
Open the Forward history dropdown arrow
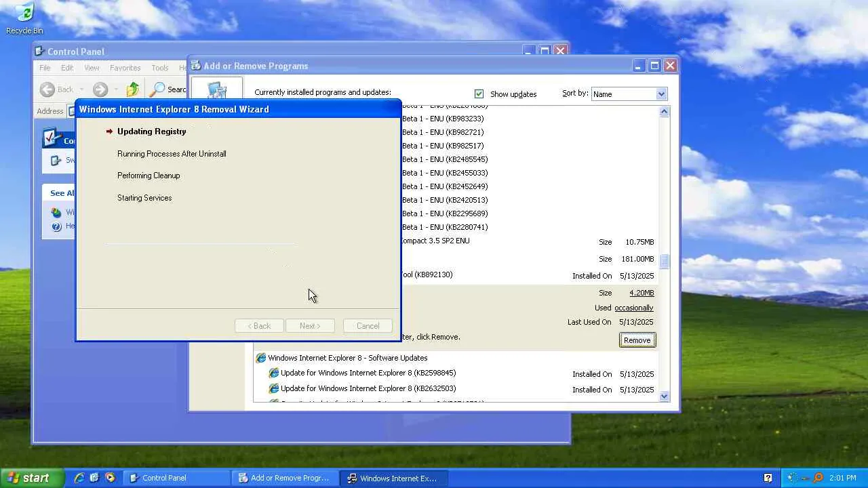click(117, 89)
